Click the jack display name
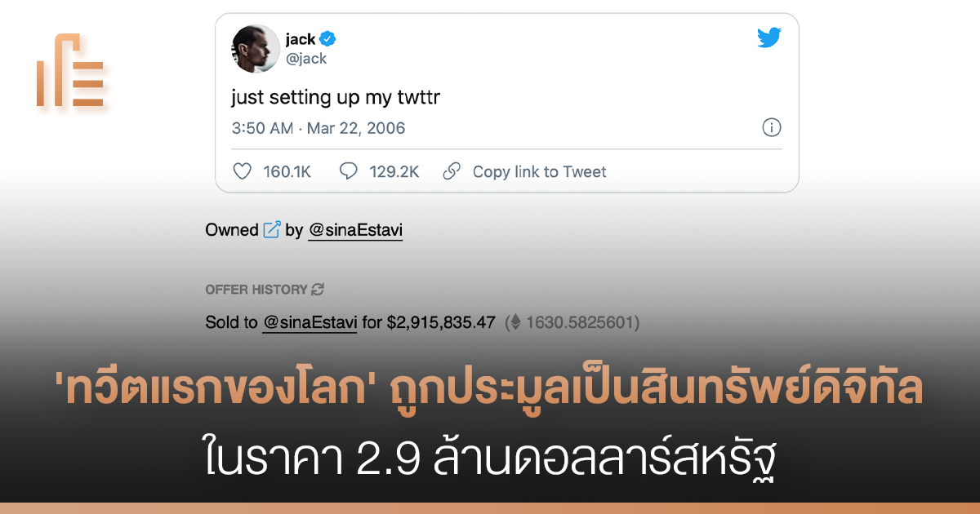This screenshot has width=980, height=514. tap(301, 38)
